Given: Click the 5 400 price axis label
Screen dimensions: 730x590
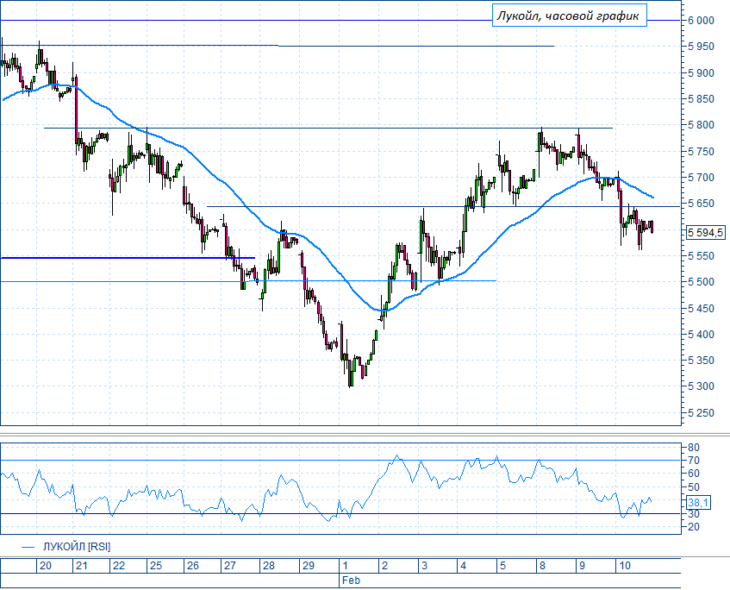Looking at the screenshot, I should tap(701, 334).
